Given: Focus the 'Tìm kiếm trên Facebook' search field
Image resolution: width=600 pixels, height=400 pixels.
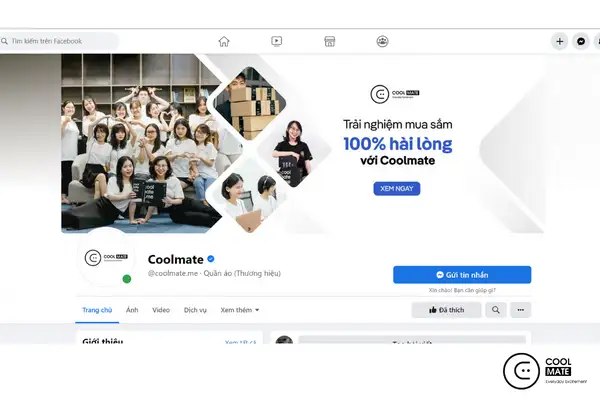Looking at the screenshot, I should click(x=59, y=41).
